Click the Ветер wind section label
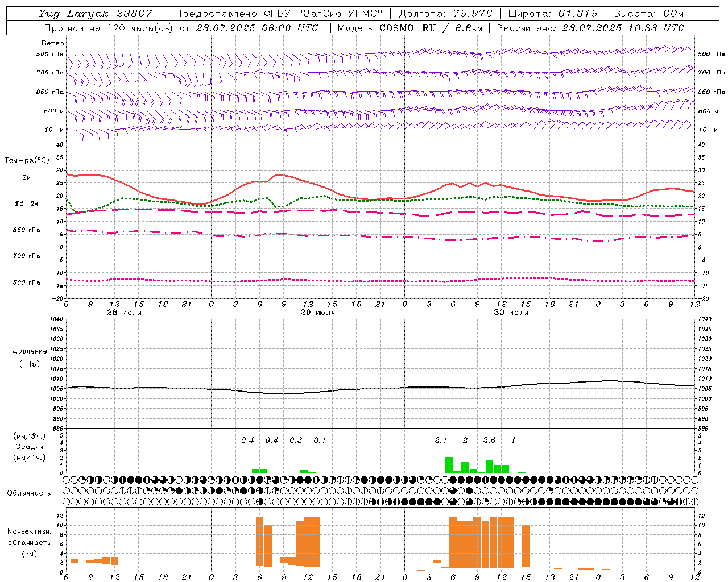Viewport: 728px width, 582px height. point(52,43)
